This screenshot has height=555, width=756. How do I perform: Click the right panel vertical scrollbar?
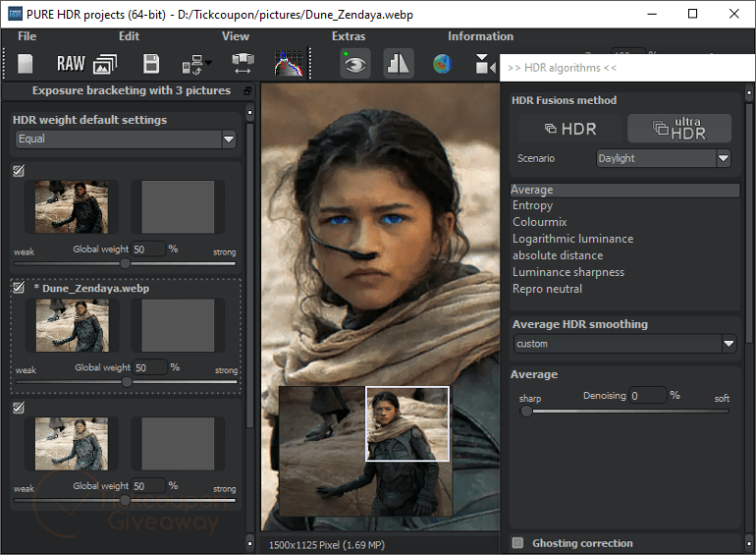[x=749, y=222]
